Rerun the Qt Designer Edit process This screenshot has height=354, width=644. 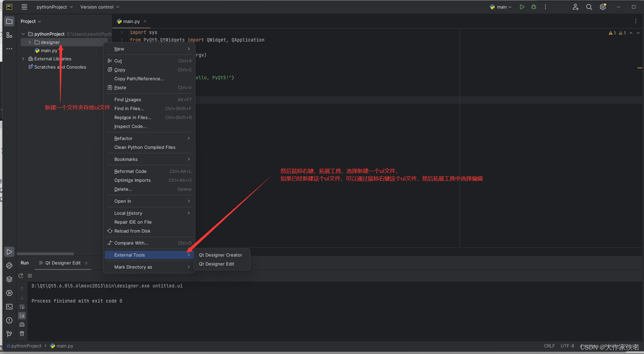[21, 276]
